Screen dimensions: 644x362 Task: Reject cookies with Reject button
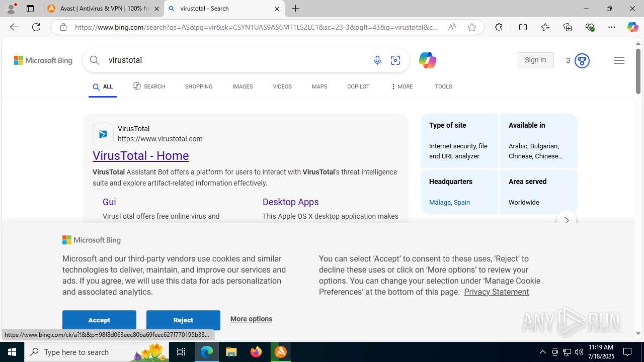tap(183, 320)
